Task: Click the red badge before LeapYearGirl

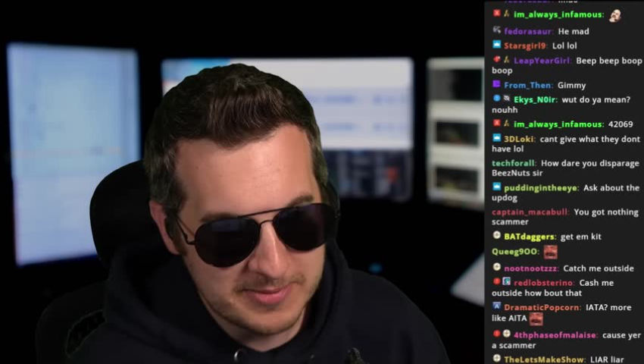Action: click(496, 59)
